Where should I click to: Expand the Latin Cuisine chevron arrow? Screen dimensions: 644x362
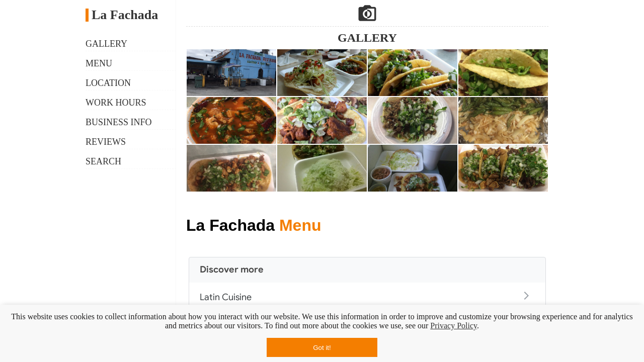tap(526, 296)
